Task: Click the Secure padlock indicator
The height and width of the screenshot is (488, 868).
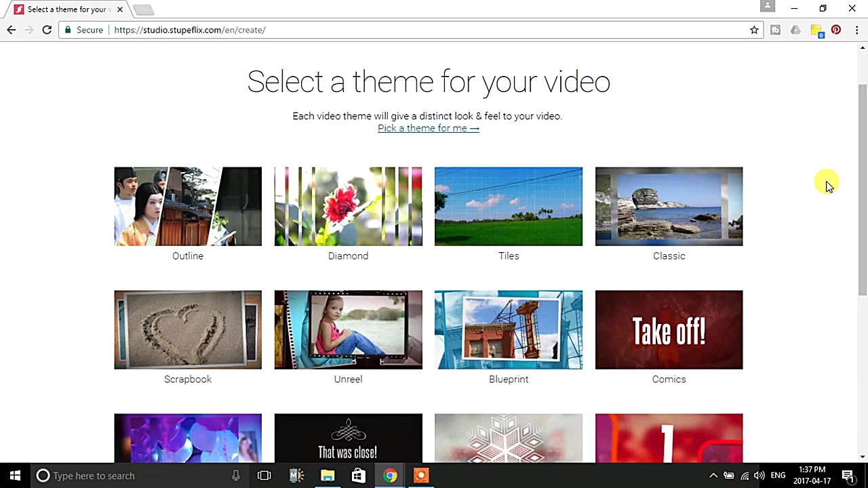Action: coord(83,30)
